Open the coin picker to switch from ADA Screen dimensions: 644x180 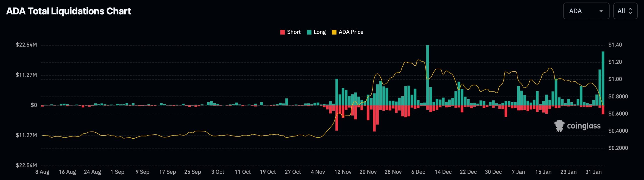point(586,11)
